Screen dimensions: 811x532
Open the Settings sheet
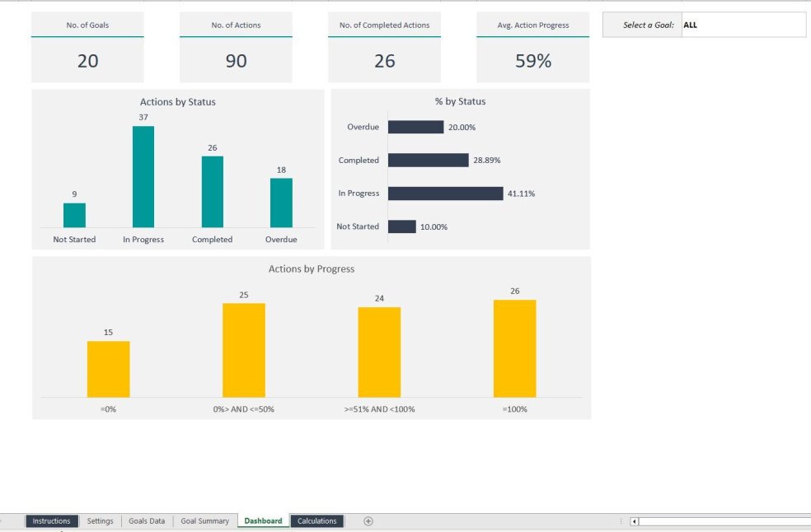click(100, 520)
